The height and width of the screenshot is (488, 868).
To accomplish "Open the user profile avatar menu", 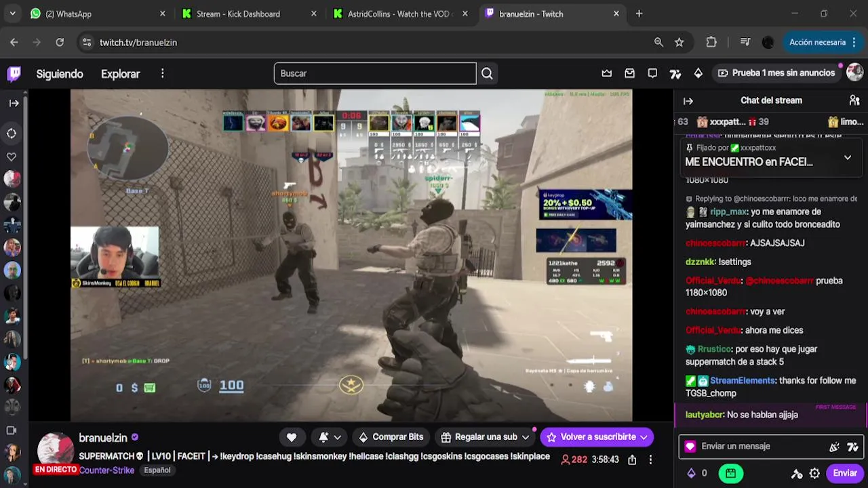I will pos(854,73).
